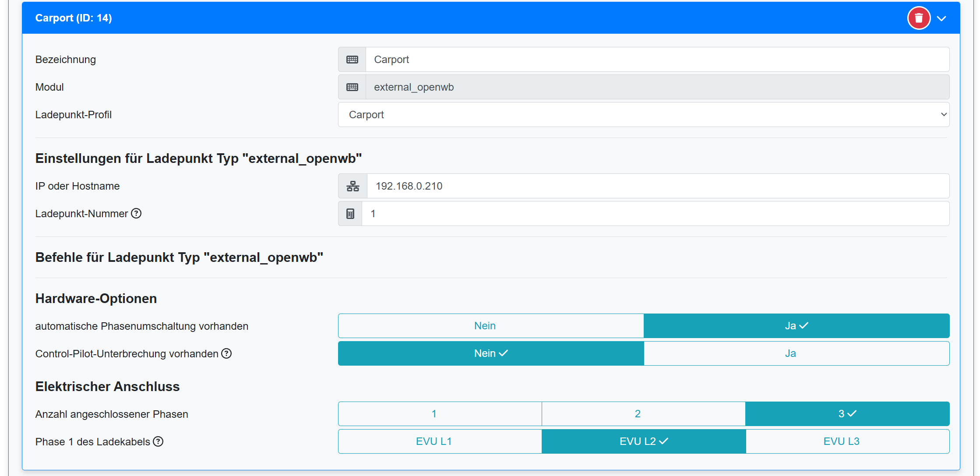This screenshot has width=980, height=476.
Task: Open help icon for Phase 1 des Ladekabels
Action: 158,441
